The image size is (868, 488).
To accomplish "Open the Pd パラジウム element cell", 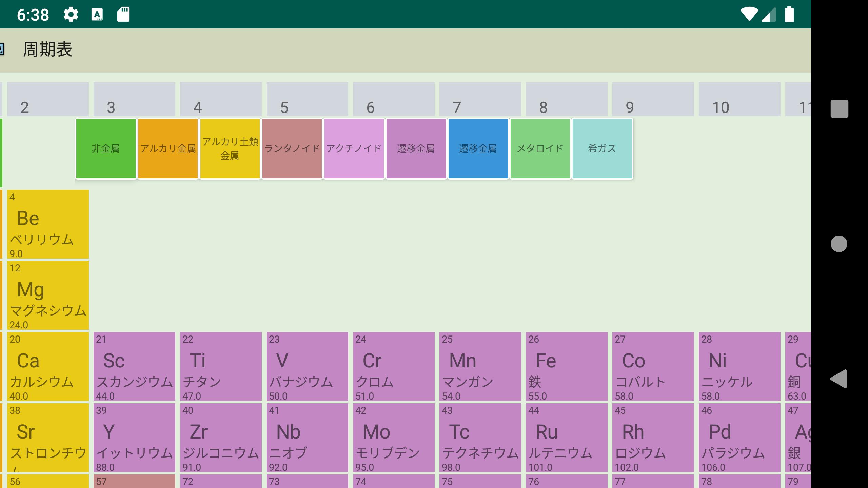I will click(739, 438).
